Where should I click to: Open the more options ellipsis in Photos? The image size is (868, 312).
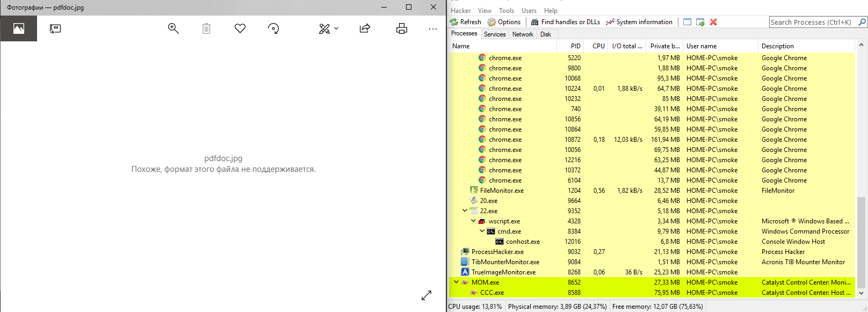click(433, 28)
